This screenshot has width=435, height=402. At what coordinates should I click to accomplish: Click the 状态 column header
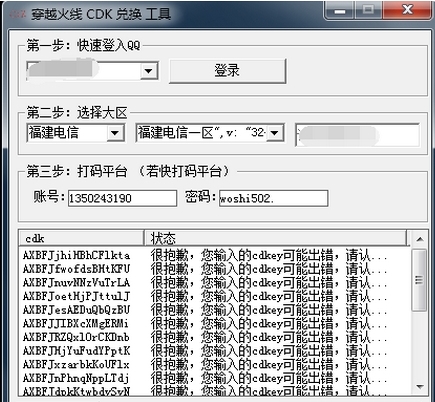pyautogui.click(x=275, y=238)
